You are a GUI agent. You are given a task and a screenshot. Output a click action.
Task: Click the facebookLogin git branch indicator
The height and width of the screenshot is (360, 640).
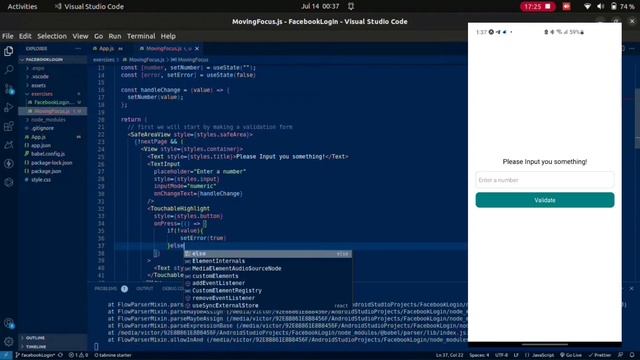[x=35, y=355]
